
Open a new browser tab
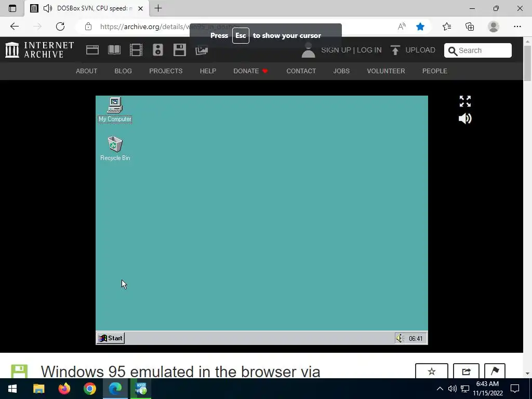click(158, 8)
